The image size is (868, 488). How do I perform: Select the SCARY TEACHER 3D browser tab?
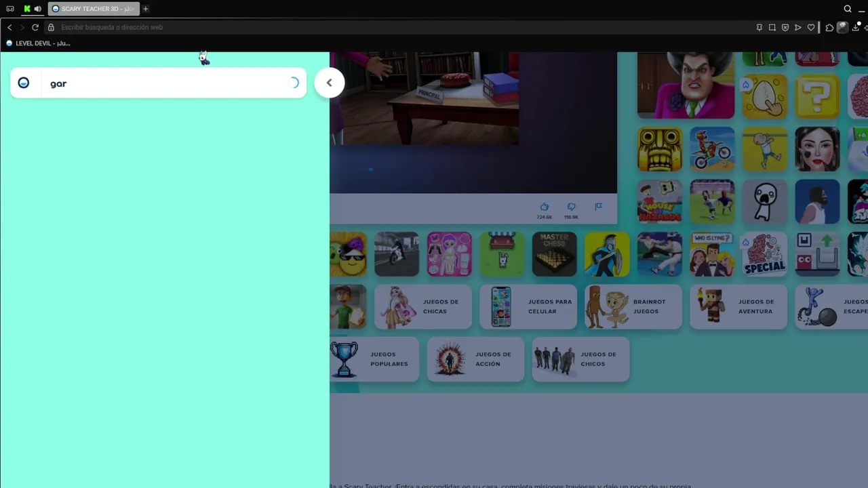[94, 9]
